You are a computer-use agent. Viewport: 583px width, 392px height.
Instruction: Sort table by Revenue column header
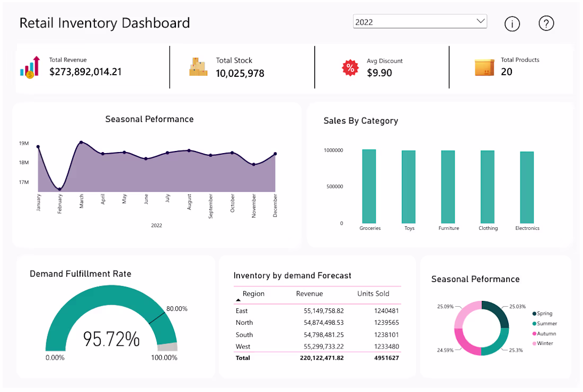coord(310,293)
